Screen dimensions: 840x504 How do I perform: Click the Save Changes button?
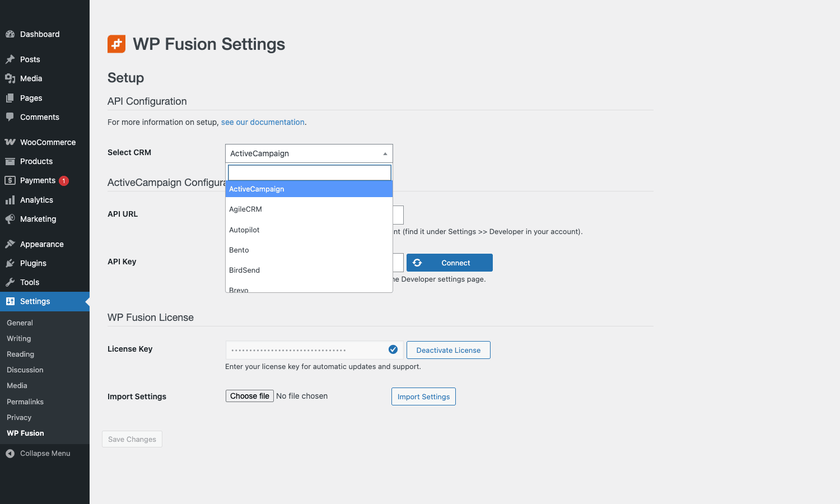click(132, 439)
